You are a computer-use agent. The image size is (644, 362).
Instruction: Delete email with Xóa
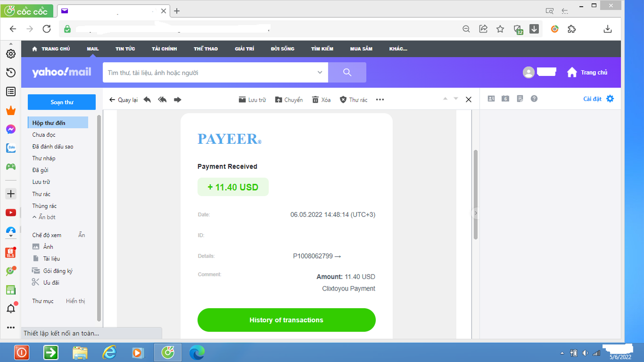pos(321,100)
